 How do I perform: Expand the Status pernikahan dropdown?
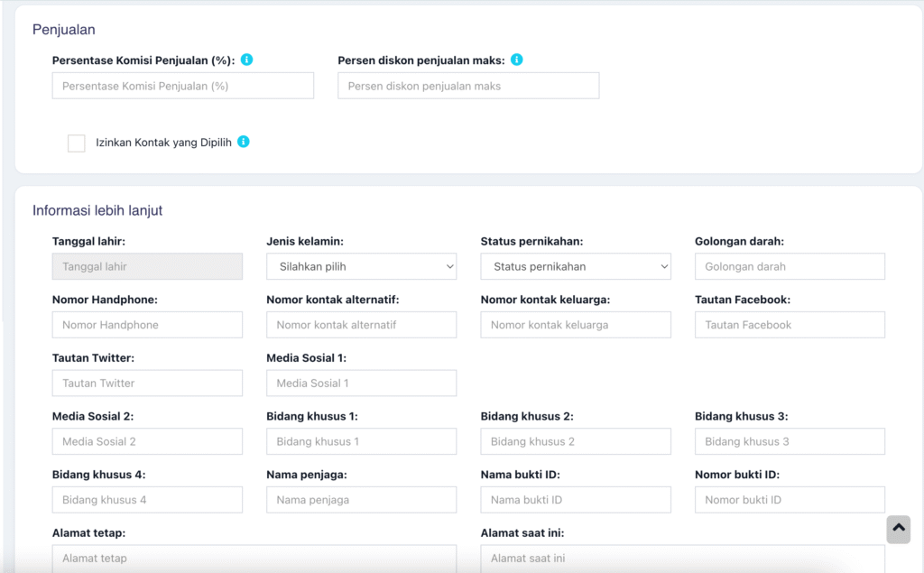tap(575, 266)
